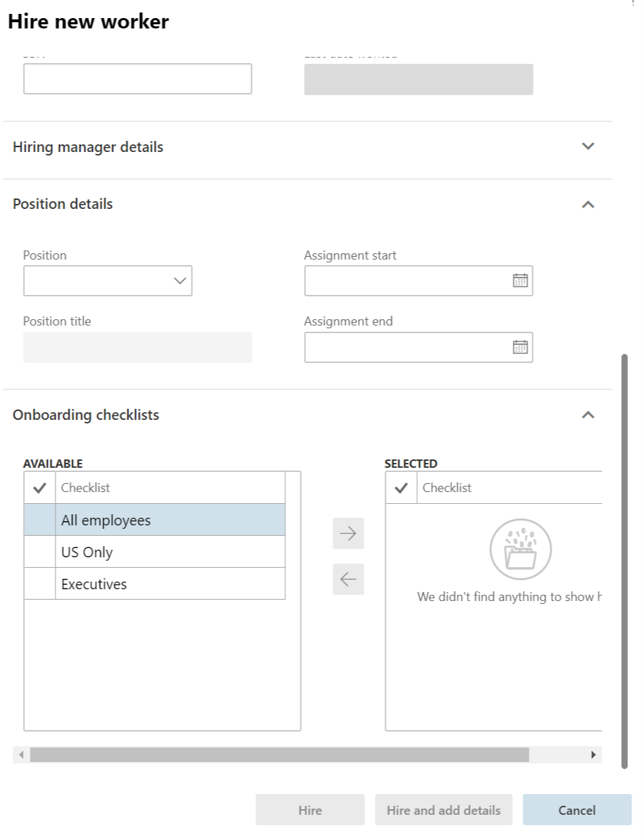Image resolution: width=644 pixels, height=837 pixels.
Task: Click the Cancel button
Action: tap(577, 810)
